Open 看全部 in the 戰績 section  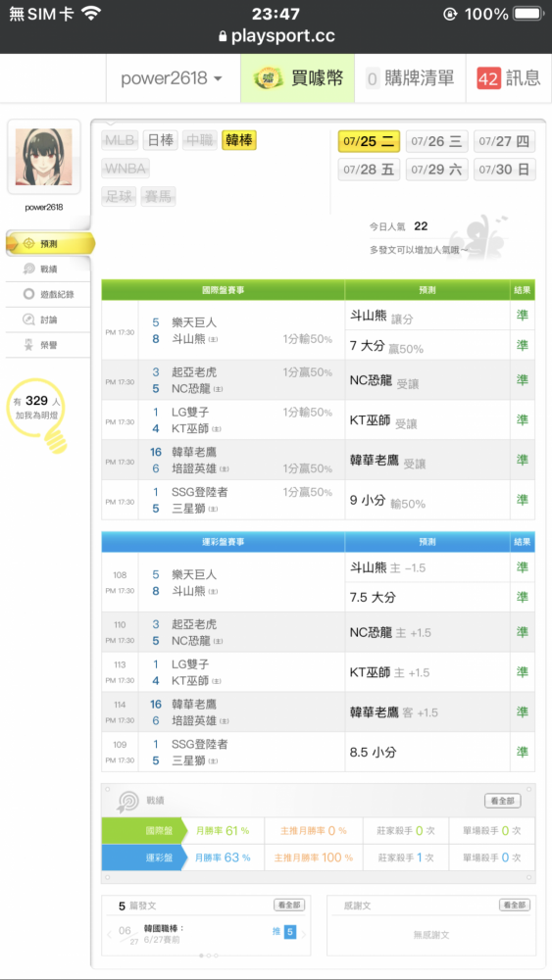(x=503, y=801)
